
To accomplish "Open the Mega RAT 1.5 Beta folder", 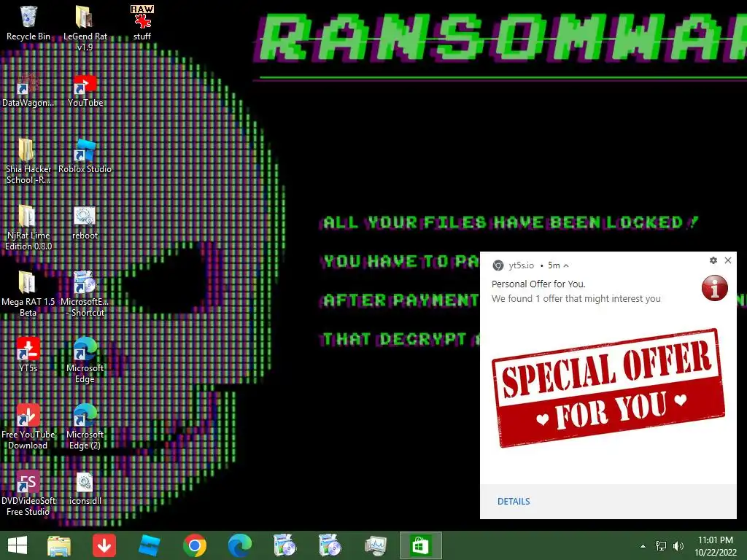I will 28,294.
